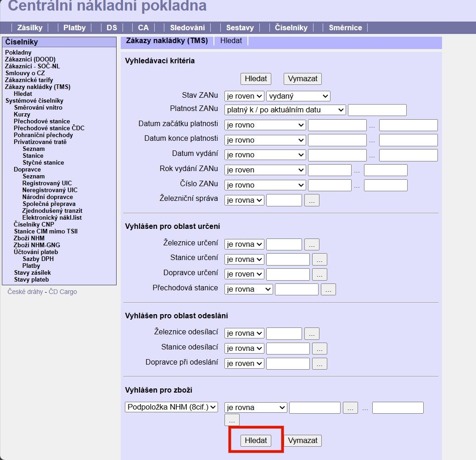Image resolution: width=476 pixels, height=460 pixels.
Task: Open lookup browse button for Stanice odesílací
Action: (319, 349)
